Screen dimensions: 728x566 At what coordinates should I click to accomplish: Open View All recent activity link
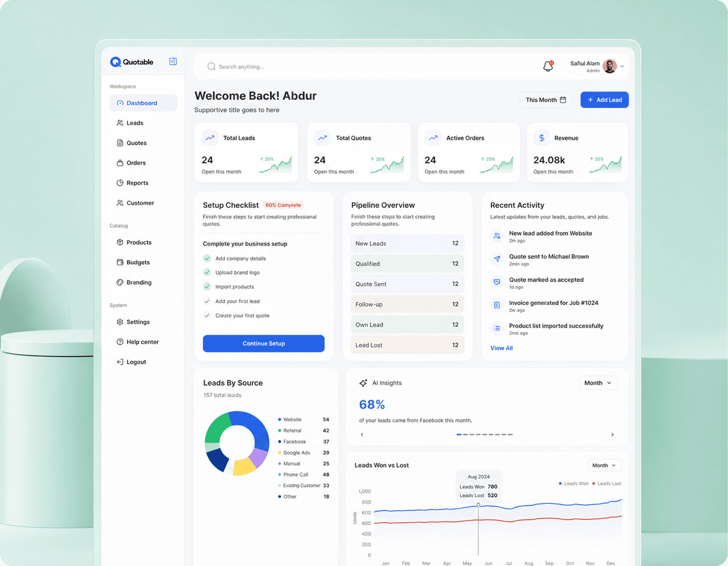tap(501, 348)
